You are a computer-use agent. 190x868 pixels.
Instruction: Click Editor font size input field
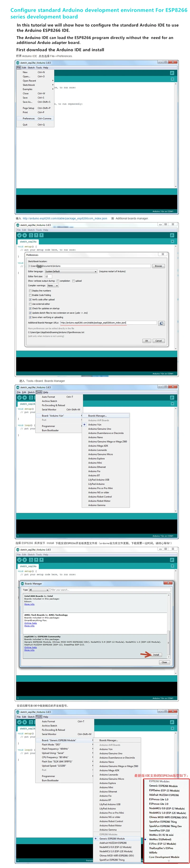point(48,276)
